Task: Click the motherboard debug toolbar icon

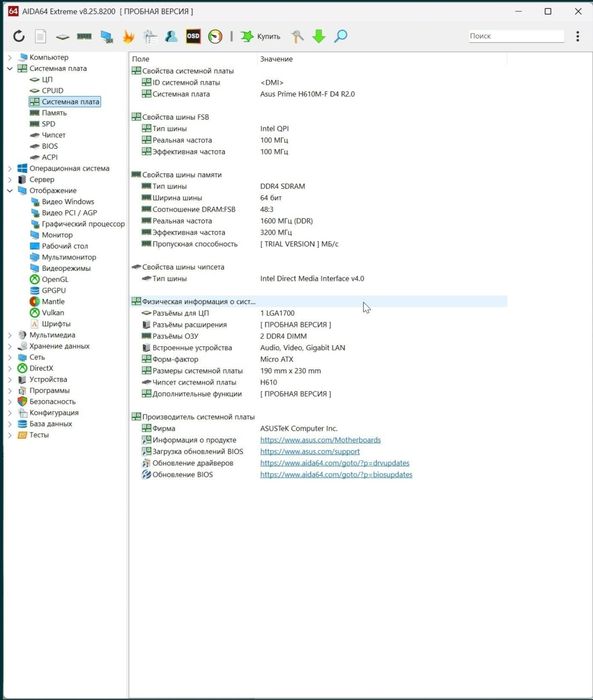Action: pos(63,37)
